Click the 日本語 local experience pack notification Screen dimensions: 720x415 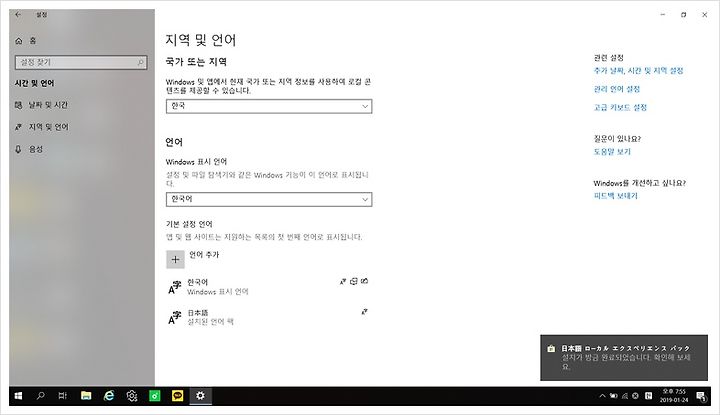[624, 358]
